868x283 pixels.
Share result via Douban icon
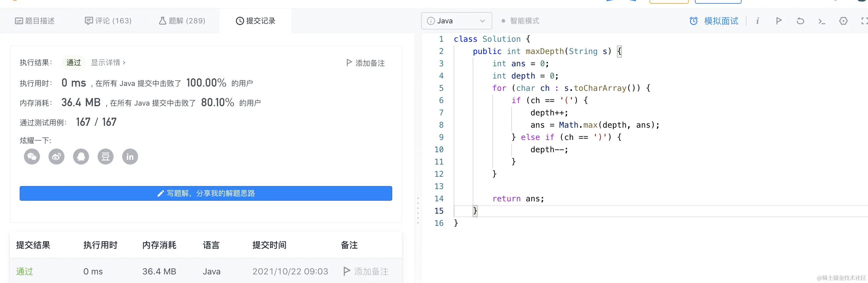coord(106,157)
